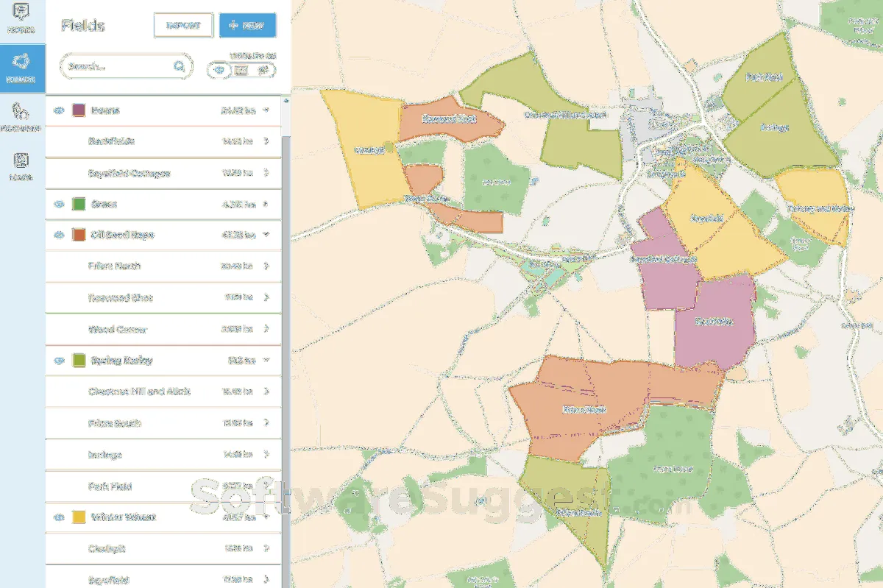Open the Notes section in the sidebar
This screenshot has height=588, width=883.
[21, 19]
